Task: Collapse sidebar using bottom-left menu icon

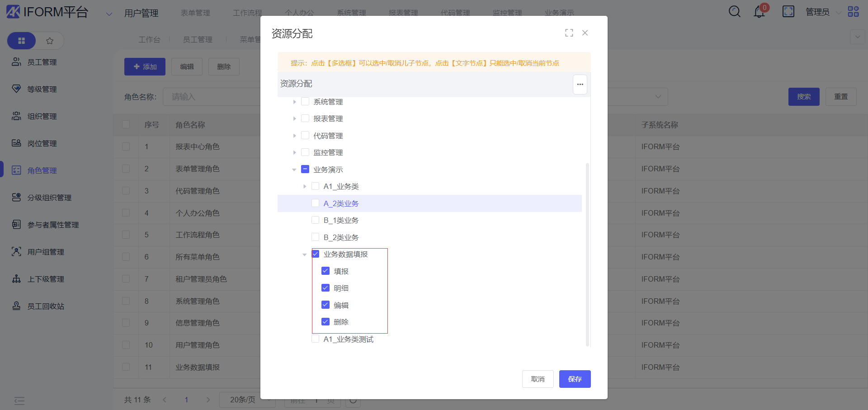Action: pos(19,401)
